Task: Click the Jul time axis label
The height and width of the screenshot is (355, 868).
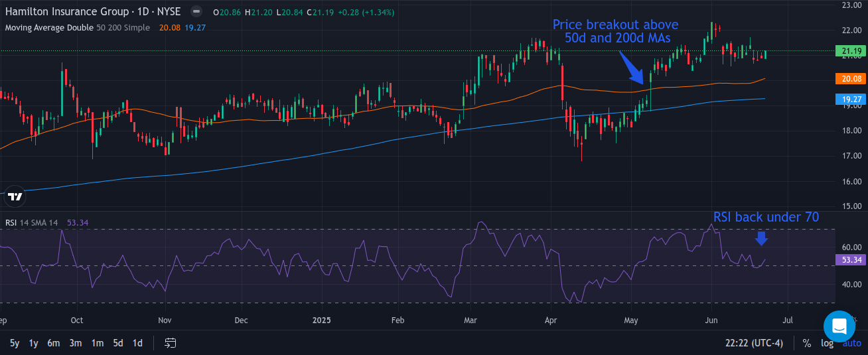Action: pos(787,320)
